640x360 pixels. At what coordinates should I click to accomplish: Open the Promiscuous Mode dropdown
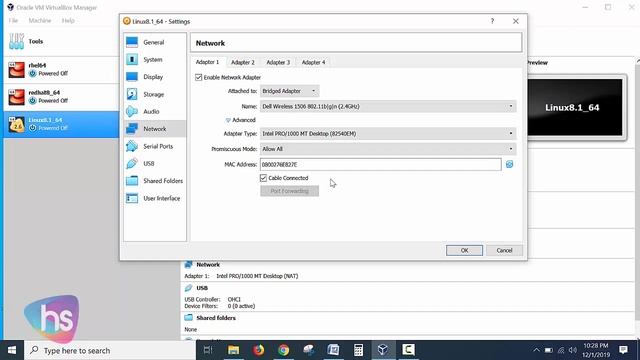[388, 149]
